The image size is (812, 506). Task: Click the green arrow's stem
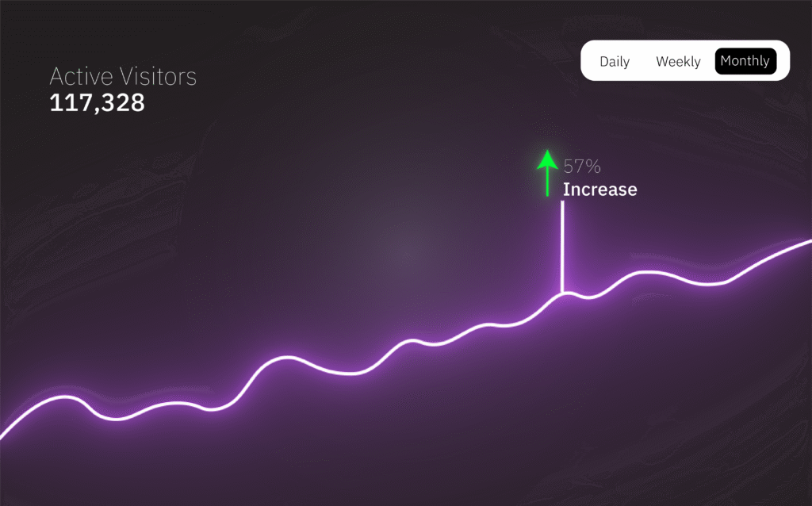(x=547, y=182)
